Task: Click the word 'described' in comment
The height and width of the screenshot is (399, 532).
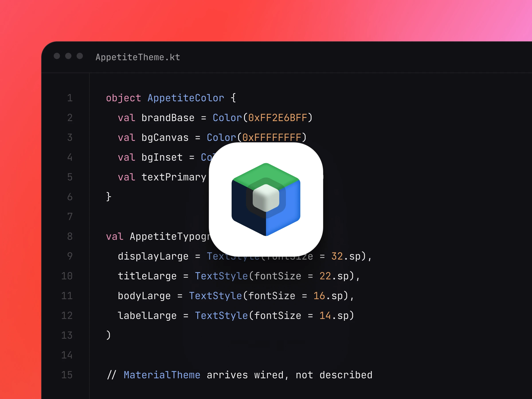Action: (346, 375)
